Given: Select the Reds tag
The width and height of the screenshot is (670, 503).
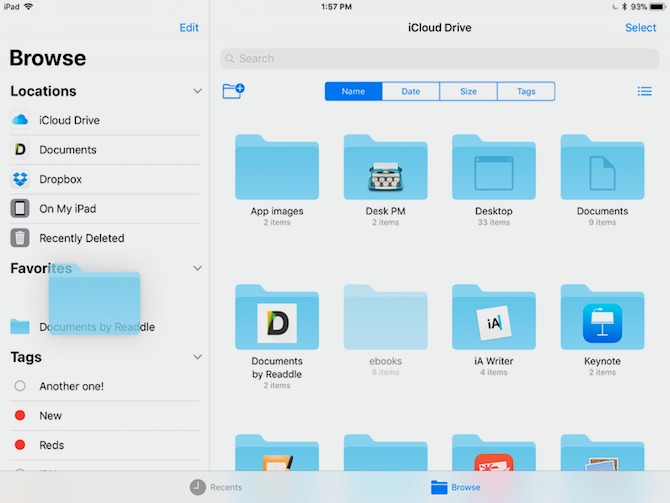Looking at the screenshot, I should 51,445.
